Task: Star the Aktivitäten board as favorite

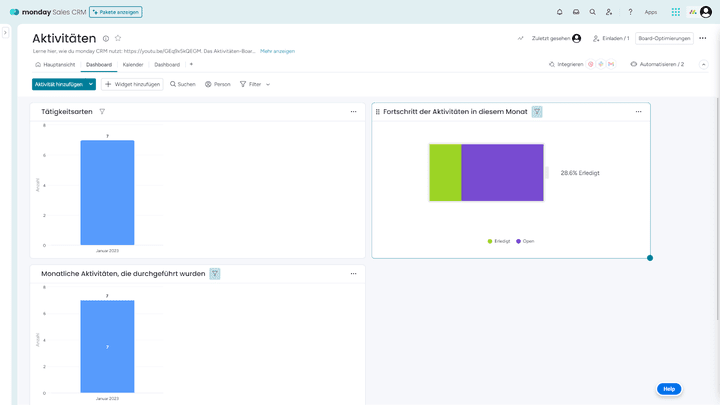Action: click(x=118, y=38)
